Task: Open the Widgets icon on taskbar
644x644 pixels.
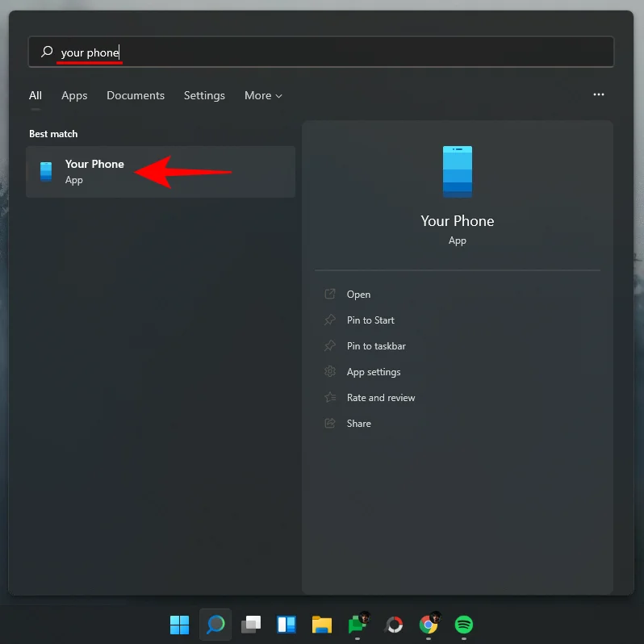Action: click(x=286, y=625)
